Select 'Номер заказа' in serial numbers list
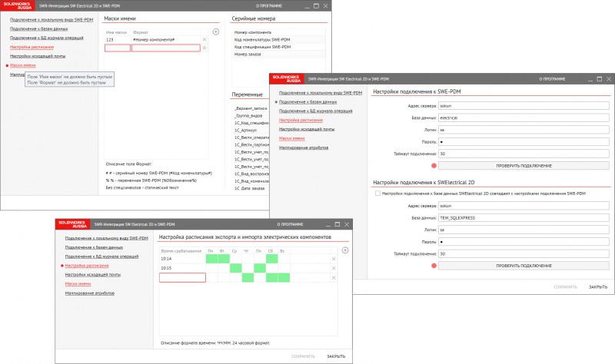 click(278, 55)
